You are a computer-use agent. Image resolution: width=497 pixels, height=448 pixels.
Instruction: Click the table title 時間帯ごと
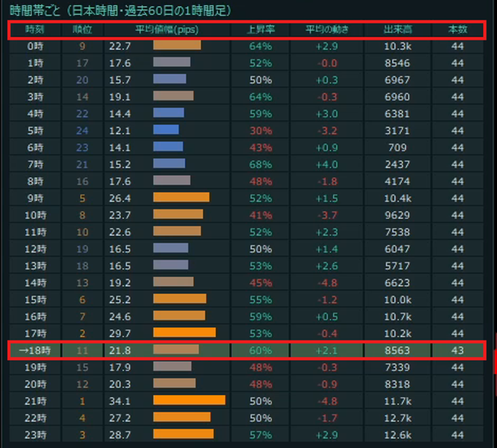(35, 11)
